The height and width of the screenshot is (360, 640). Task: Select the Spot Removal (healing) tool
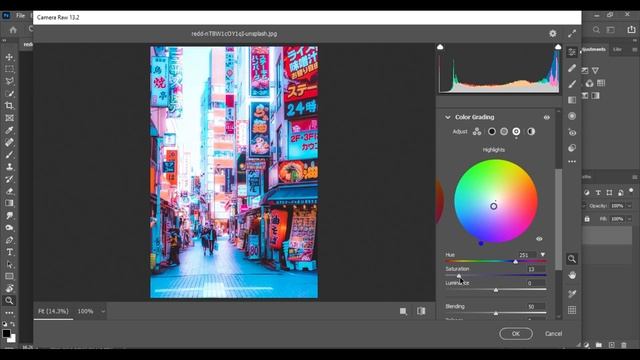(572, 68)
